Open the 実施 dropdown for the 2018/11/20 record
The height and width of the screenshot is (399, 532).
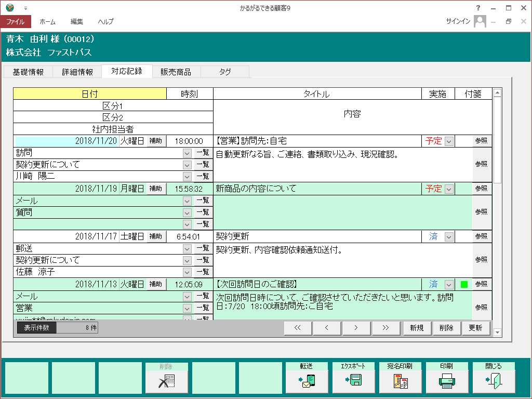coord(449,141)
